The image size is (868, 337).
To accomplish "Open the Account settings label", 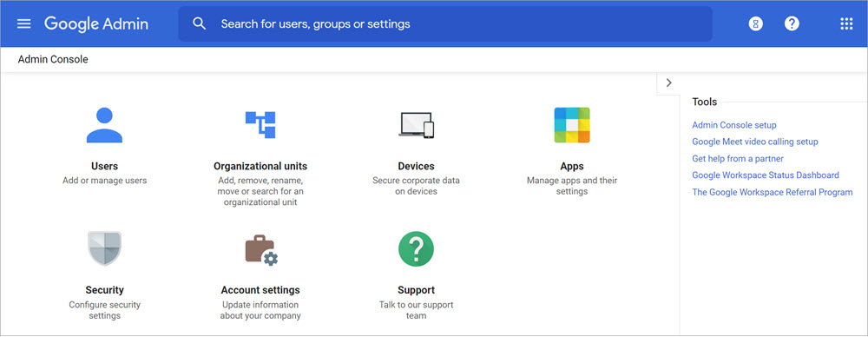I will coord(260,290).
